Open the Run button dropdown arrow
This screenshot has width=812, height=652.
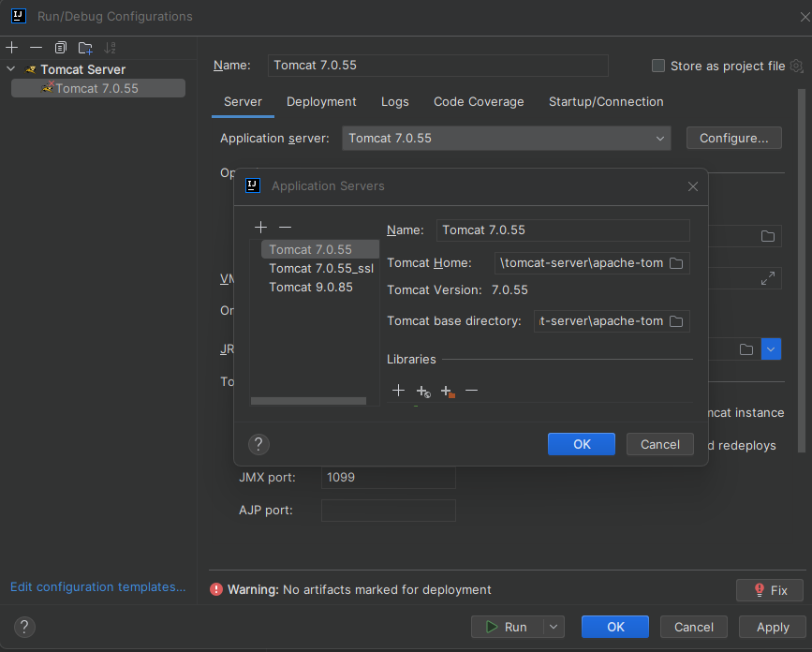click(x=554, y=627)
